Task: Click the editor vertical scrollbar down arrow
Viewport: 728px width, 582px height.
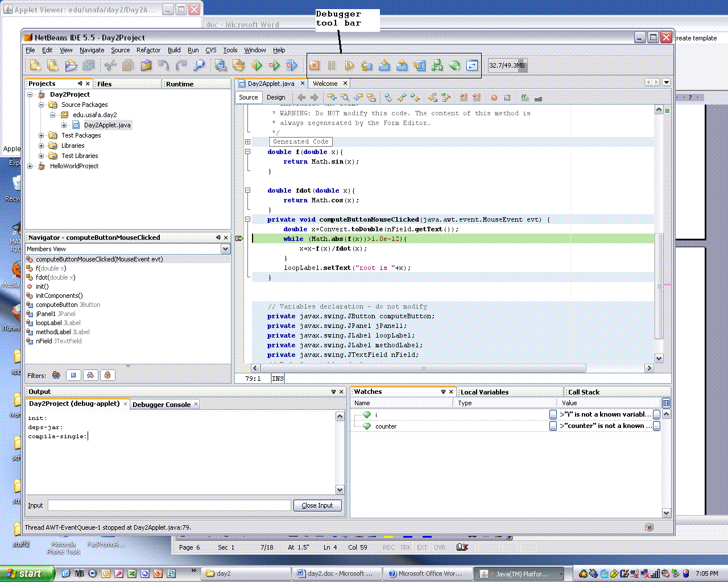Action: tap(659, 359)
